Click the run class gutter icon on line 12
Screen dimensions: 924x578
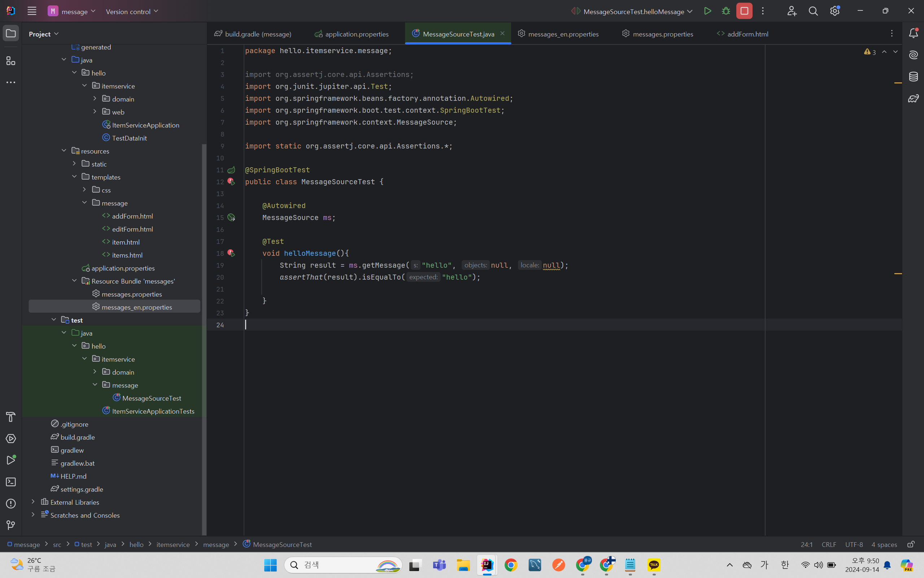coord(231,182)
